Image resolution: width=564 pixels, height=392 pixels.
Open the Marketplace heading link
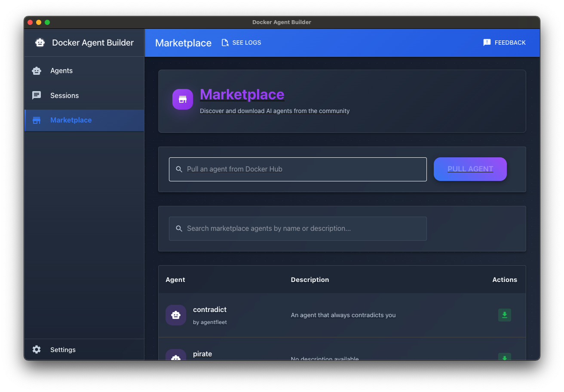tap(242, 95)
